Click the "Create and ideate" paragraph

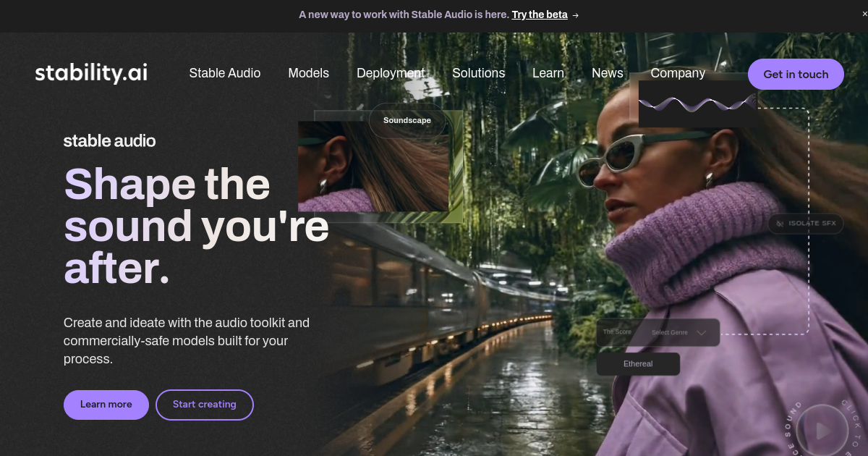click(187, 341)
